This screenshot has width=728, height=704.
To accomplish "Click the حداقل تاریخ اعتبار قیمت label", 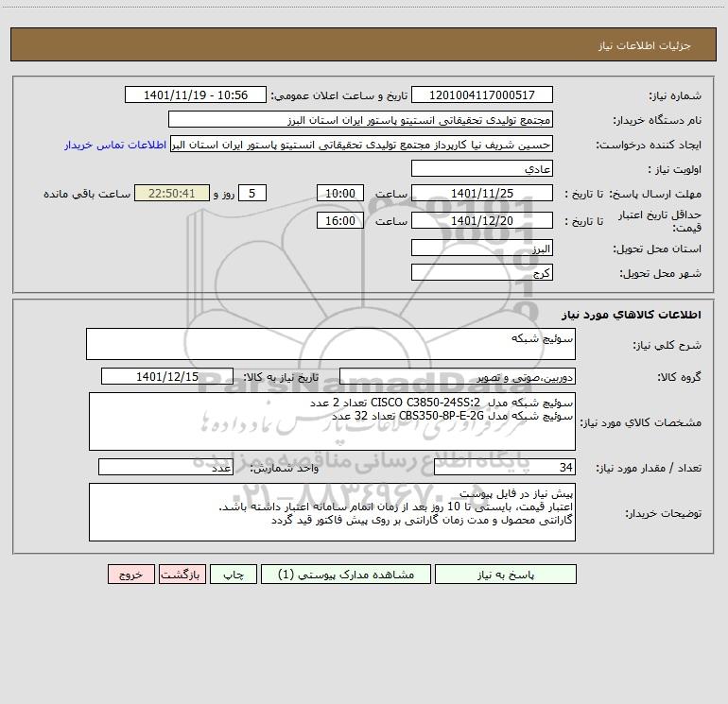I will [x=660, y=221].
